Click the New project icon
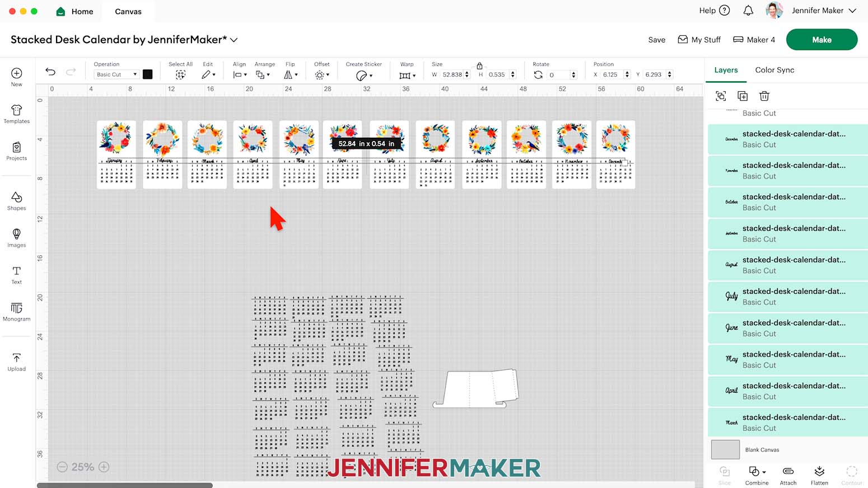Screen dimensions: 868x488 17,73
